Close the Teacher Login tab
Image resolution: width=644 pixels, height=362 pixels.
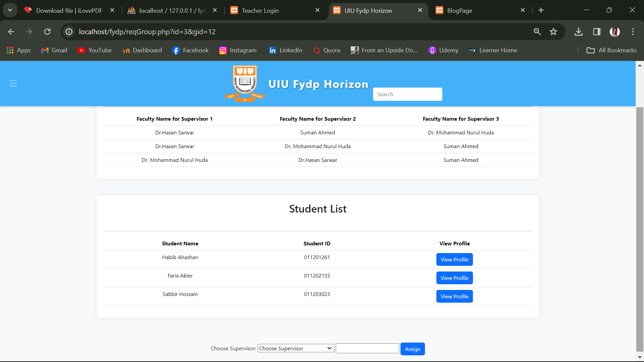(318, 10)
